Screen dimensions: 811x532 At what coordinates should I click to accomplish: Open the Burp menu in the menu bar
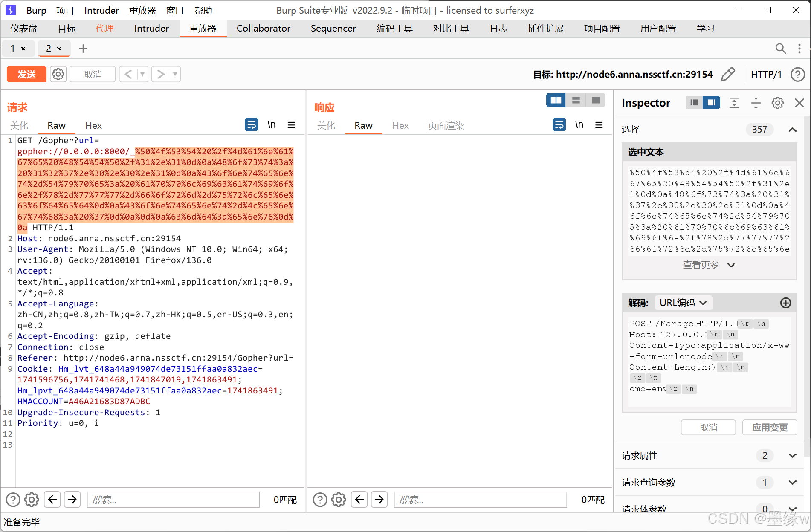click(x=36, y=11)
